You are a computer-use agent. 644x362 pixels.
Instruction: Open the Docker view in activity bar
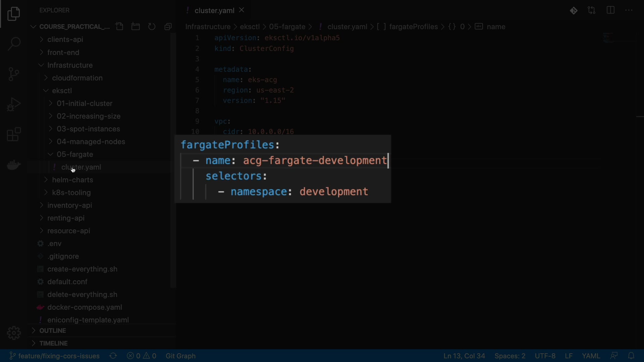pos(14,165)
